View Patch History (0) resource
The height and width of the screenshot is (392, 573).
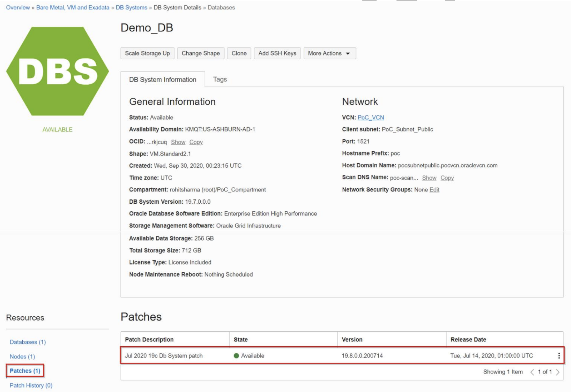(31, 385)
